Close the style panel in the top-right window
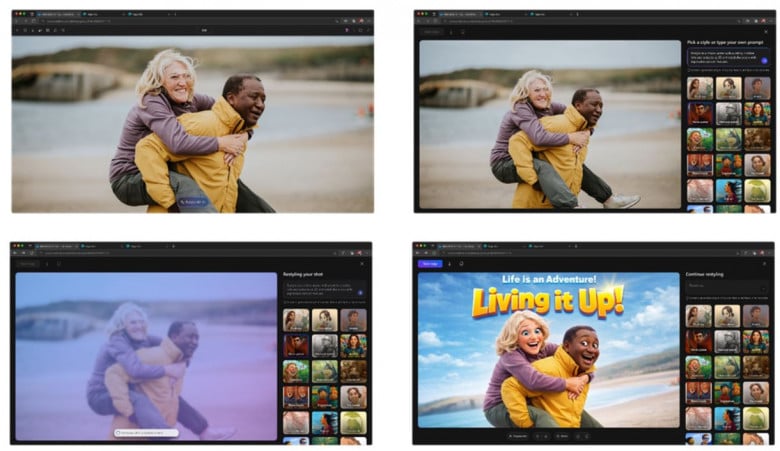Image resolution: width=780 pixels, height=451 pixels. click(x=766, y=32)
